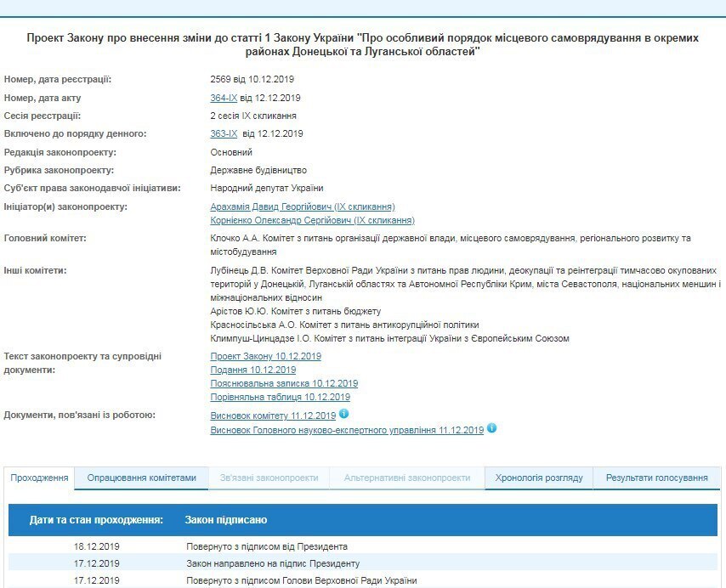Screen dimensions: 726x588
Task: Open the Порівняльна таблиця 10.12.2019 document
Action: point(280,397)
